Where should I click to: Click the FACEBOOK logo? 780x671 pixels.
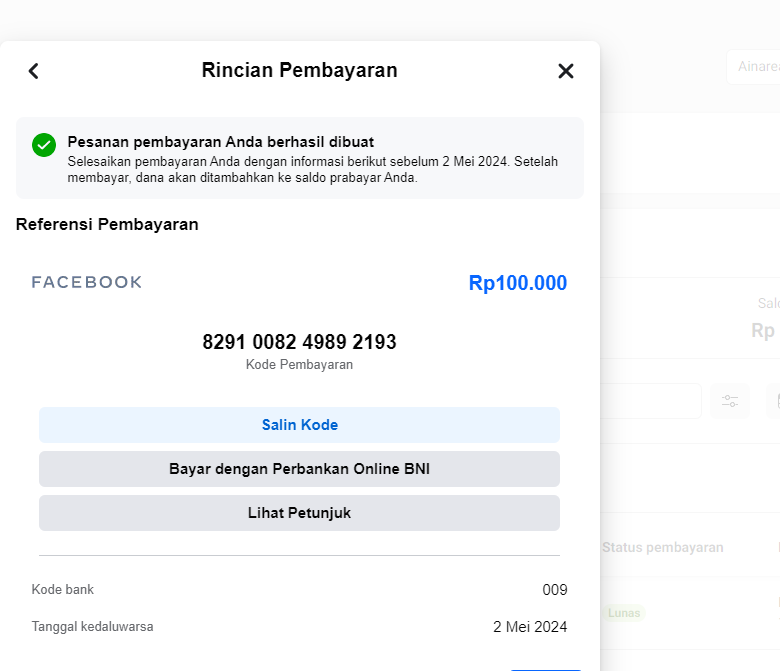pyautogui.click(x=87, y=282)
